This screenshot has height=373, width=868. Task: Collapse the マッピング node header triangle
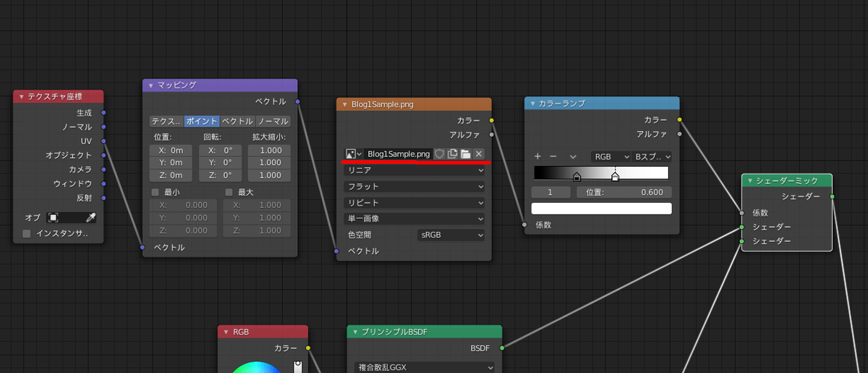tap(151, 85)
